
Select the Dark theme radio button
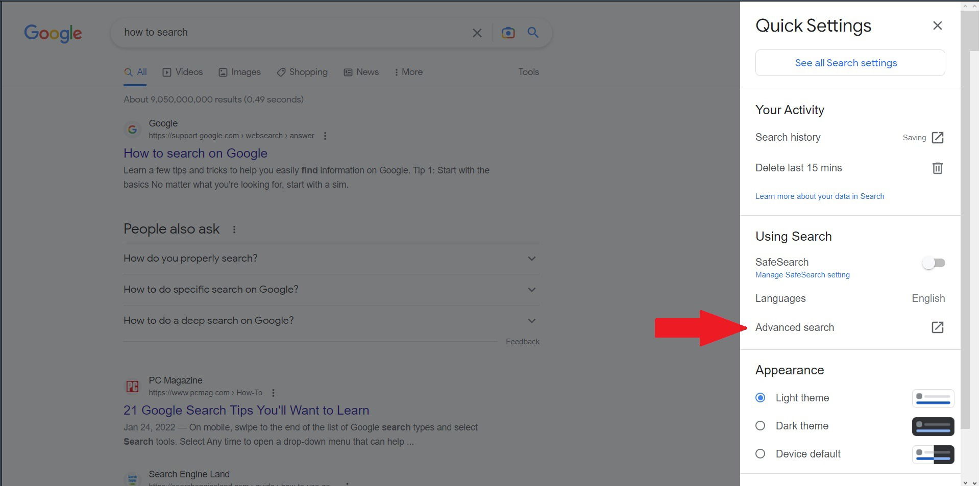click(x=761, y=426)
